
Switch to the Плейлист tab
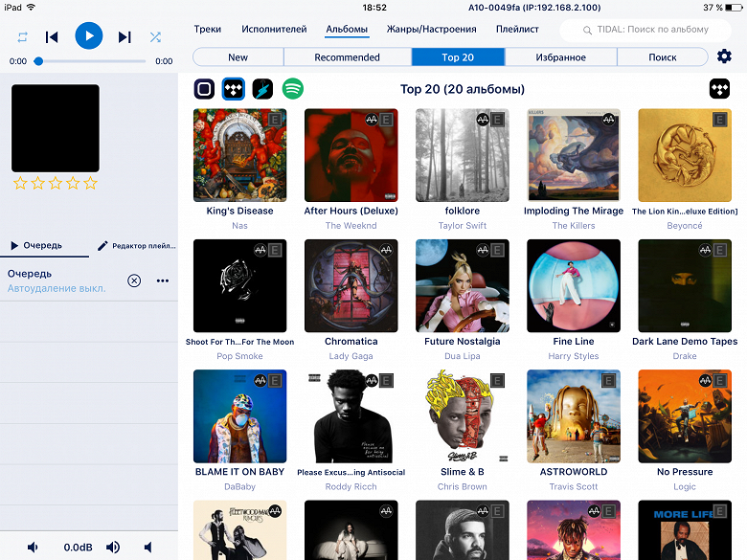point(517,29)
